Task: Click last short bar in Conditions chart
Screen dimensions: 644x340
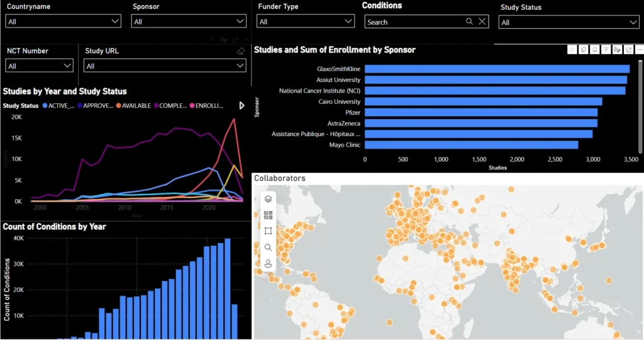Action: click(x=235, y=322)
